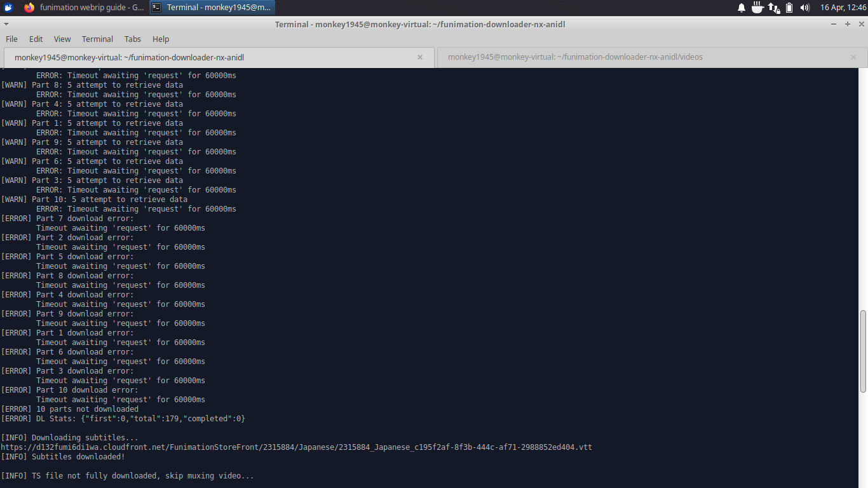This screenshot has height=488, width=868.
Task: Open the Terminal menu
Action: pos(97,39)
